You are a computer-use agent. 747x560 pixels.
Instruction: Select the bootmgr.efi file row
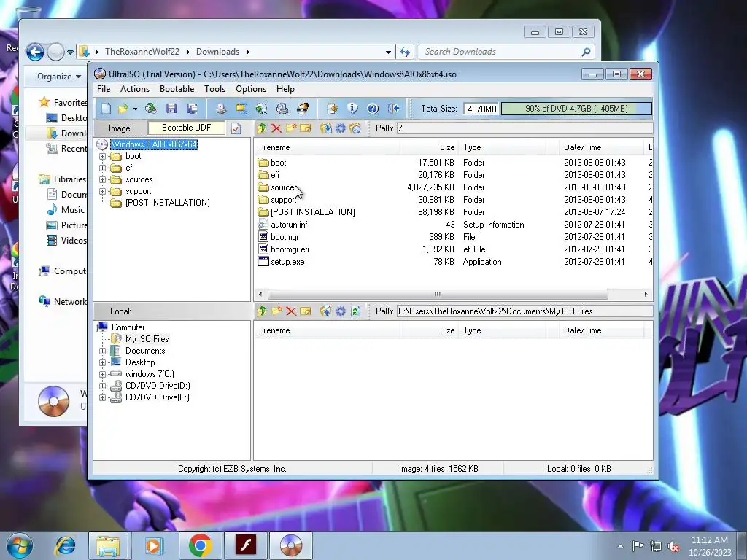(454, 249)
